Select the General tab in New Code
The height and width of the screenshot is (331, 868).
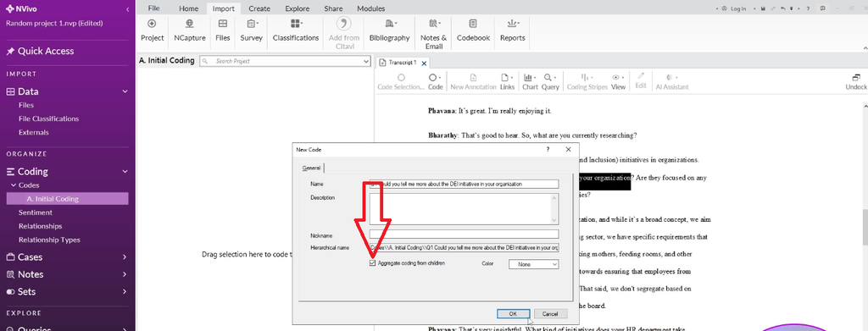click(312, 168)
